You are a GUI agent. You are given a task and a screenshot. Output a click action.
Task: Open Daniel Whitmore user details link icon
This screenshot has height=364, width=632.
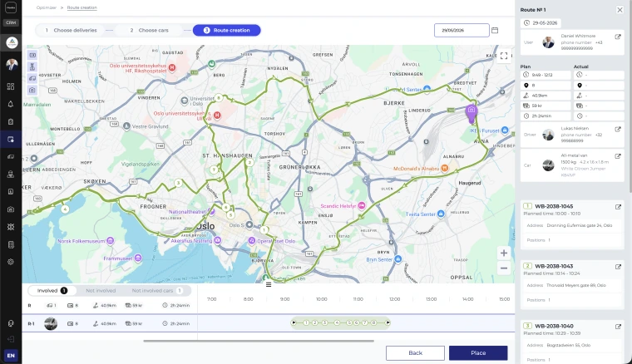[618, 37]
